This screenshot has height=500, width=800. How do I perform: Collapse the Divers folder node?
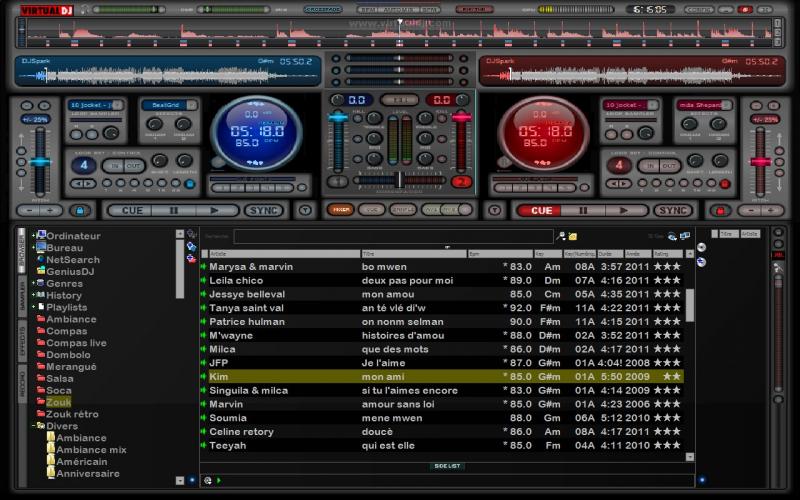[x=34, y=426]
